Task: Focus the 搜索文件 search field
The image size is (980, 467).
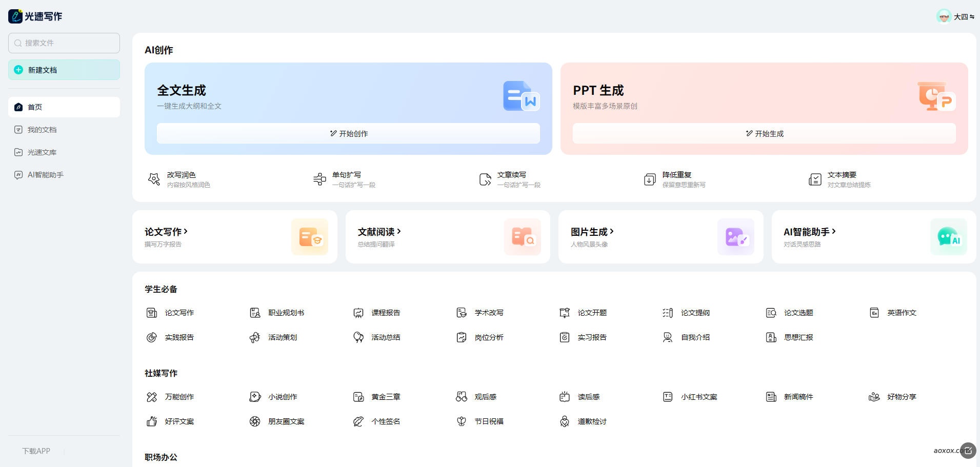Action: pos(64,43)
